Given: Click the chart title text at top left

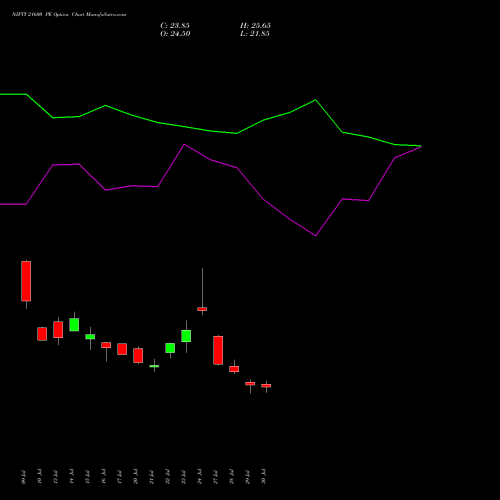Looking at the screenshot, I should tap(69, 15).
